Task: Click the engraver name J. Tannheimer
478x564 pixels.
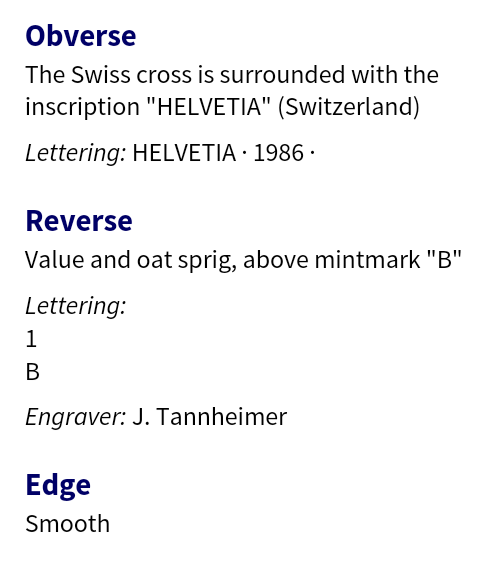Action: tap(210, 417)
